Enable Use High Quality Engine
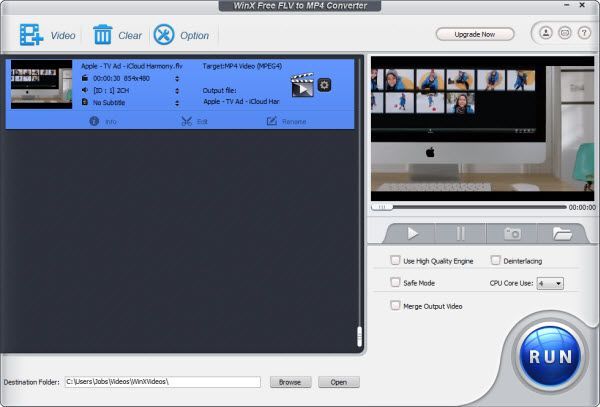Screen dimensions: 600x407 click(395, 260)
